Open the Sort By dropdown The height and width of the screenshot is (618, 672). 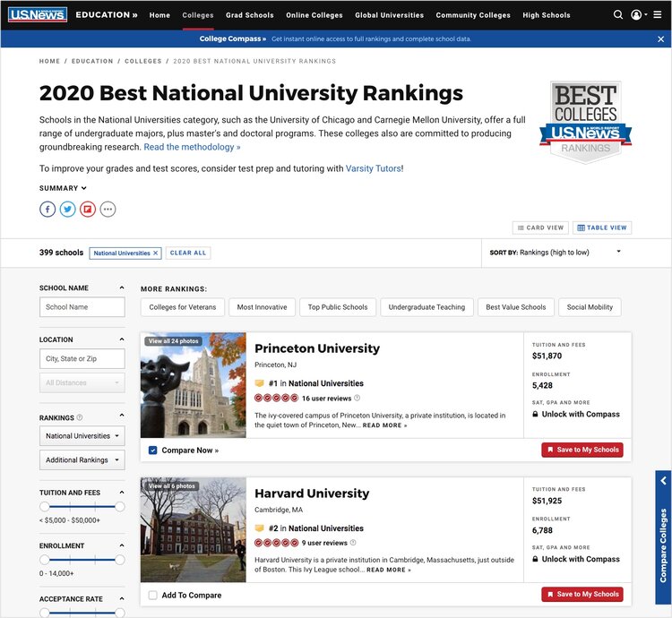pyautogui.click(x=556, y=253)
